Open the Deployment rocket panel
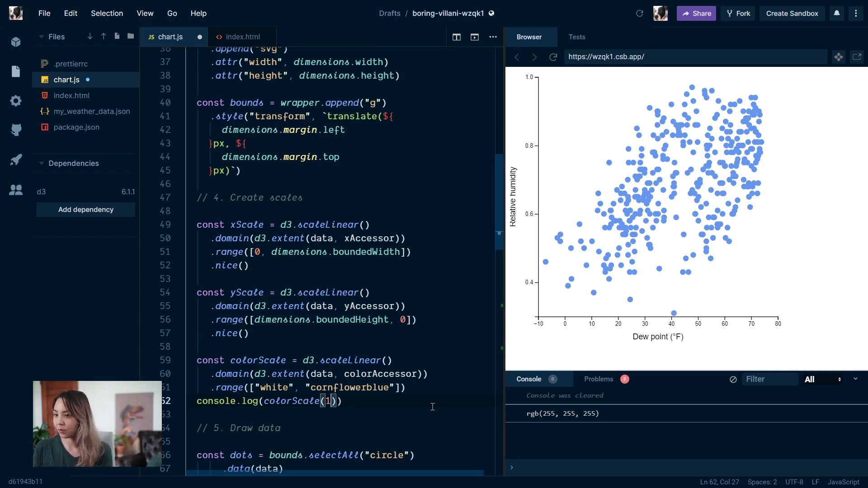The image size is (868, 488). pos(16,160)
